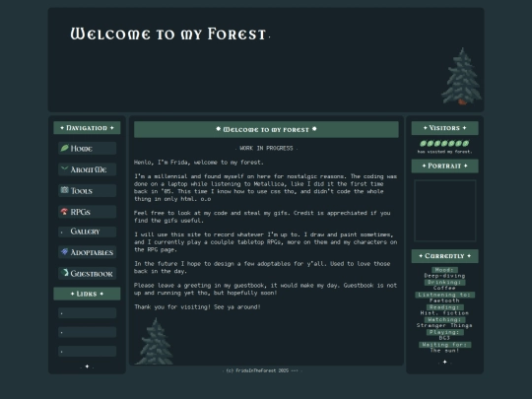Image resolution: width=532 pixels, height=399 pixels.
Task: Click the green leaf visitor counter
Action: point(444,144)
